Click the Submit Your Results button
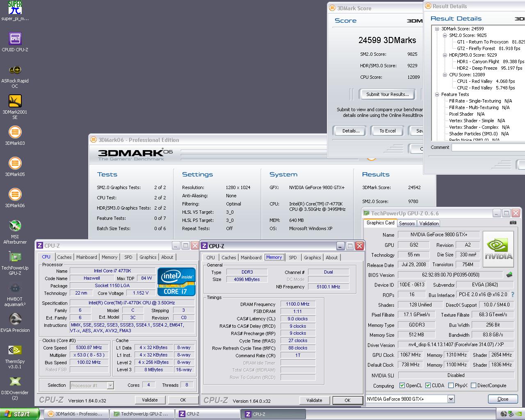525x420 pixels. click(387, 94)
